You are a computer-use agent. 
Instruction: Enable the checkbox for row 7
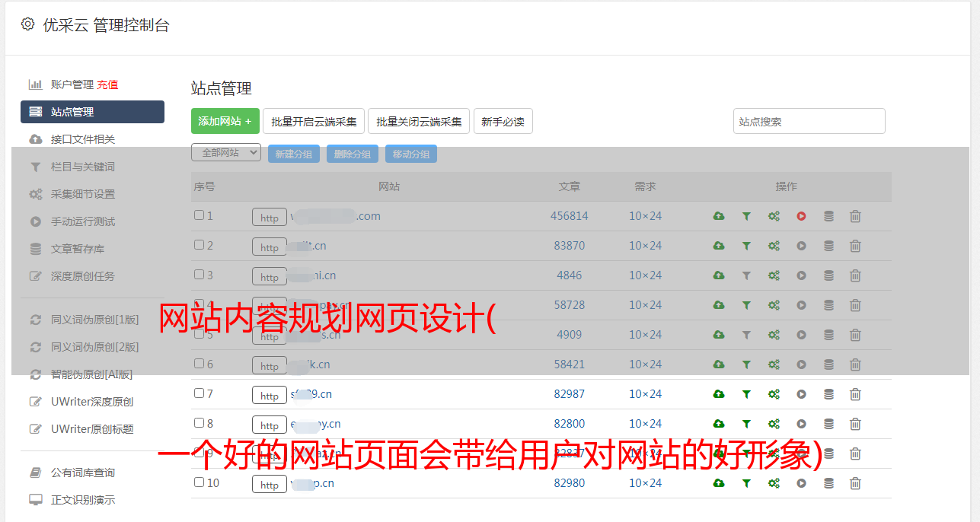click(x=199, y=393)
